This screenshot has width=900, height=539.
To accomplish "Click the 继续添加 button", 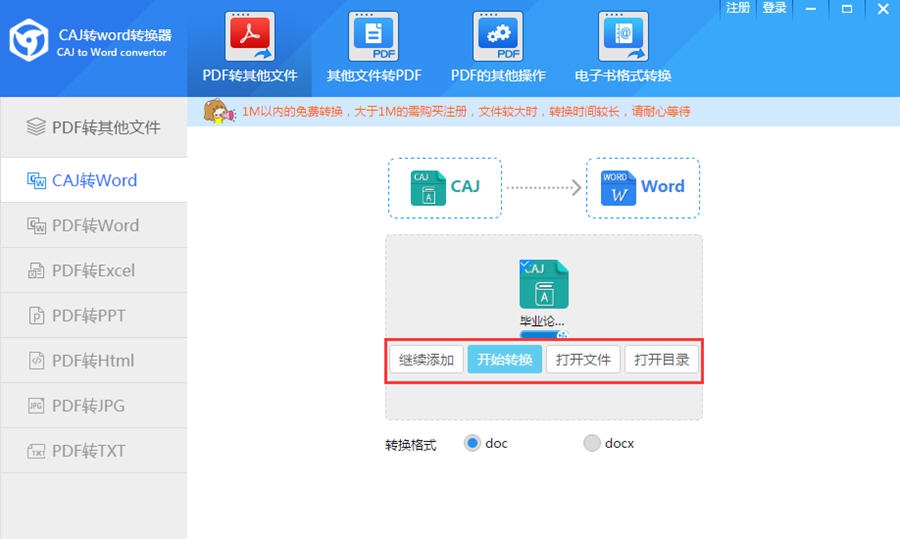I will [x=426, y=360].
